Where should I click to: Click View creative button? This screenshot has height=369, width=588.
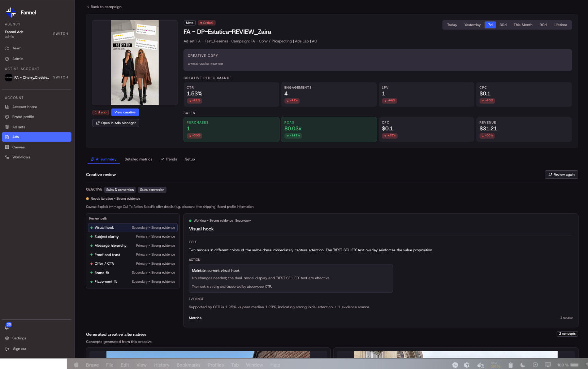point(125,112)
